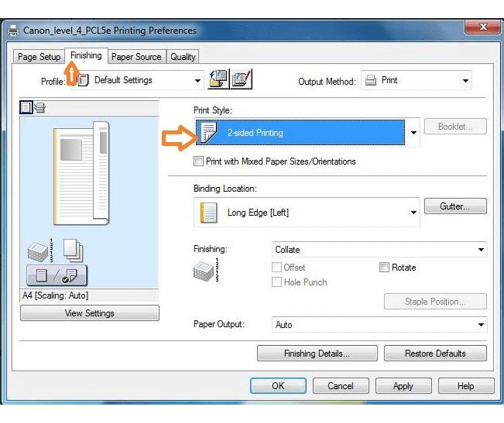Screen dimensions: 504x423
Task: Open the Paper Source tab
Action: (x=136, y=57)
